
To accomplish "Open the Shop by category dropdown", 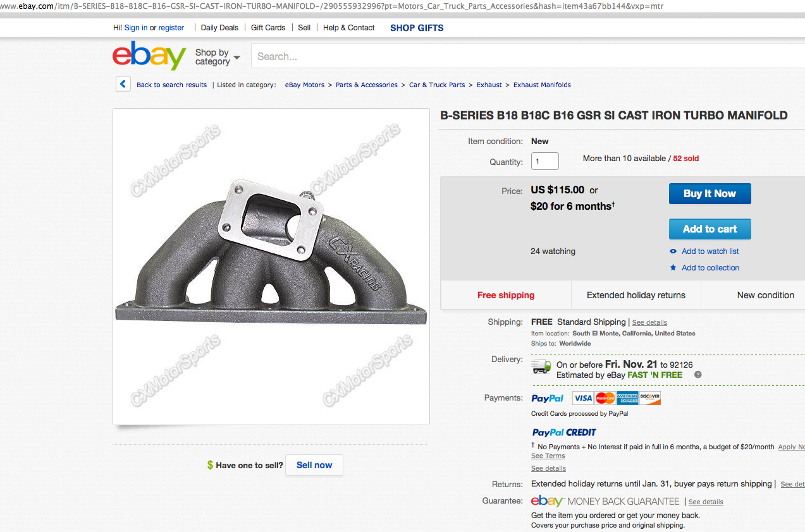I will click(218, 57).
